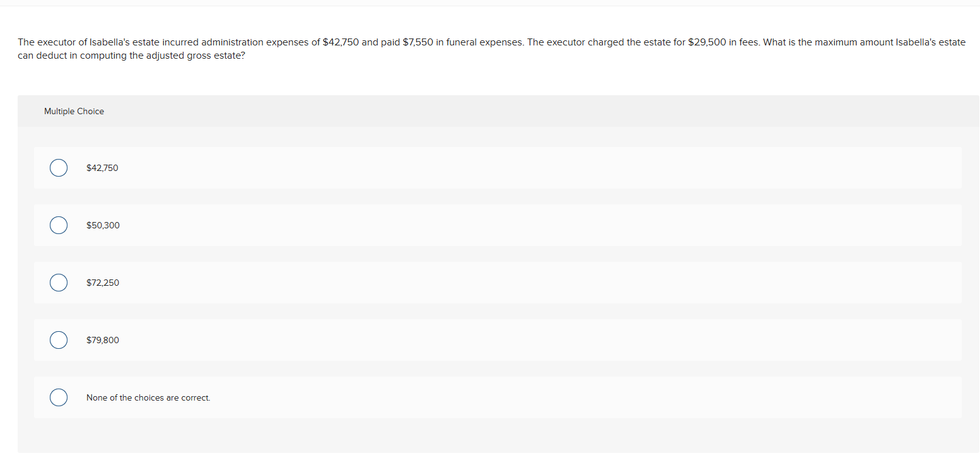
Task: Click the $72,250 answer label
Action: pyautogui.click(x=103, y=283)
